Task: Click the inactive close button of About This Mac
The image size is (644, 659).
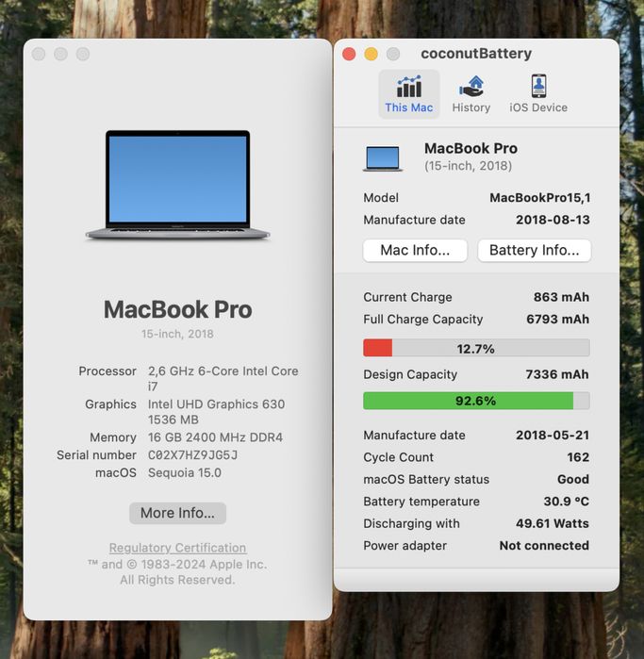Action: [39, 54]
